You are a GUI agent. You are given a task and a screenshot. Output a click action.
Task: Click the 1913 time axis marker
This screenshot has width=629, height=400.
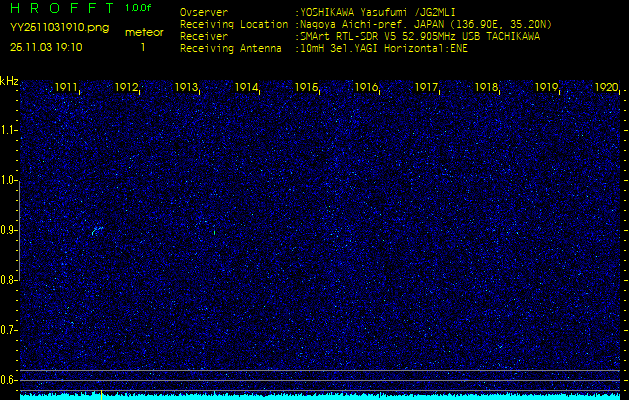[186, 87]
